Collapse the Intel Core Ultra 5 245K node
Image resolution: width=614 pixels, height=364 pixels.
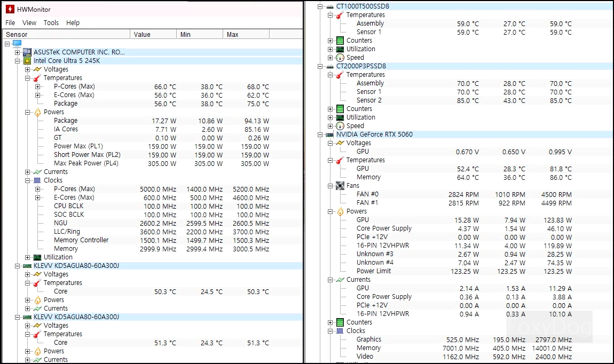(x=17, y=61)
